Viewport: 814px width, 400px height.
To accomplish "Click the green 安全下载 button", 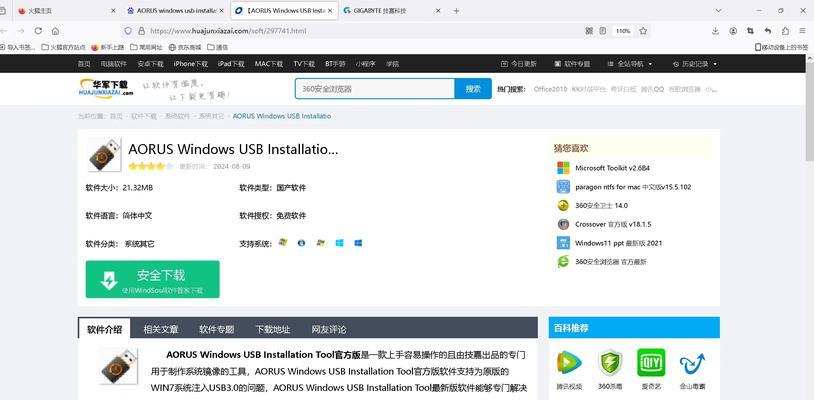I will pos(153,279).
